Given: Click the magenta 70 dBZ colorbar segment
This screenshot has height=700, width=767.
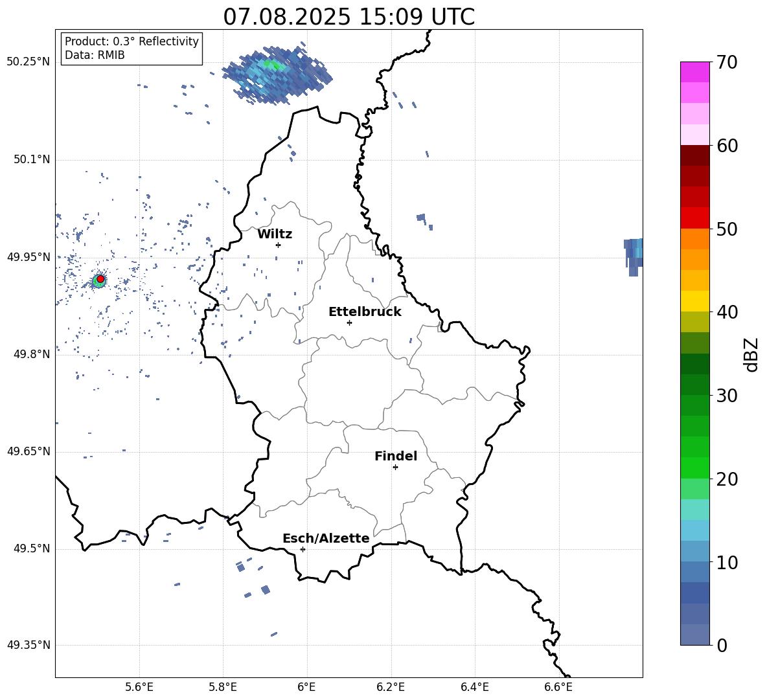Looking at the screenshot, I should click(694, 72).
